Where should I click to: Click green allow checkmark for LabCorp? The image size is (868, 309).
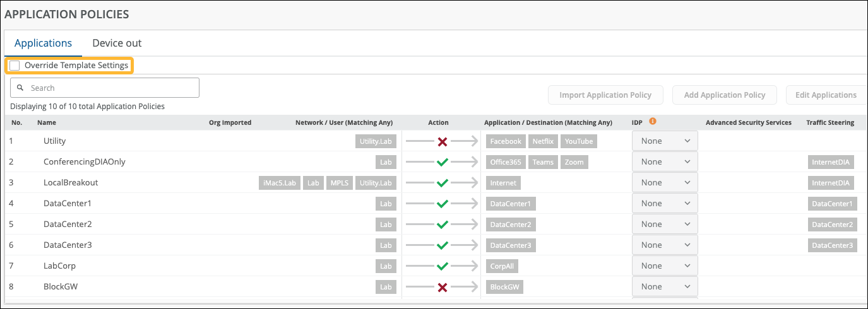tap(443, 266)
